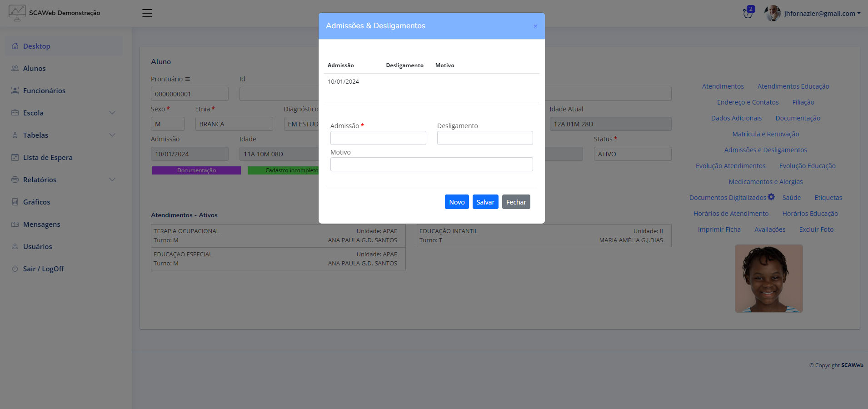Screen dimensions: 868x409
Task: Go to Funcionários in sidebar
Action: click(x=44, y=90)
